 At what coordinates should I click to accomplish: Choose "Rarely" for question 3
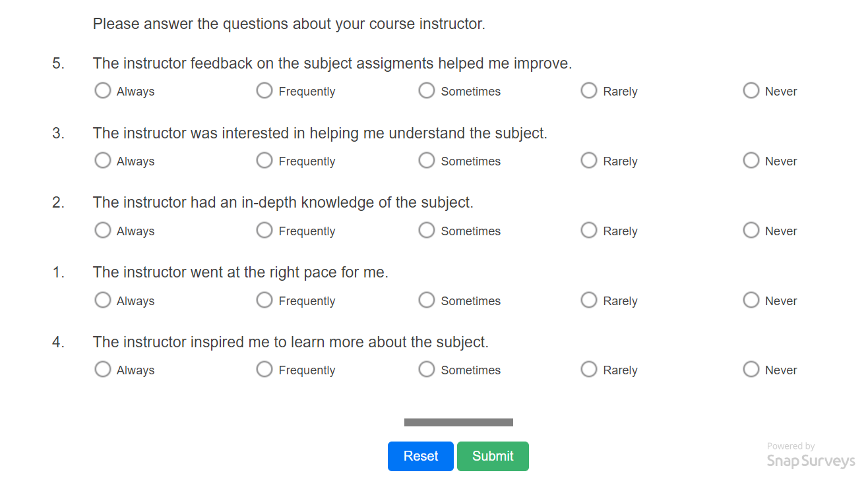tap(588, 160)
